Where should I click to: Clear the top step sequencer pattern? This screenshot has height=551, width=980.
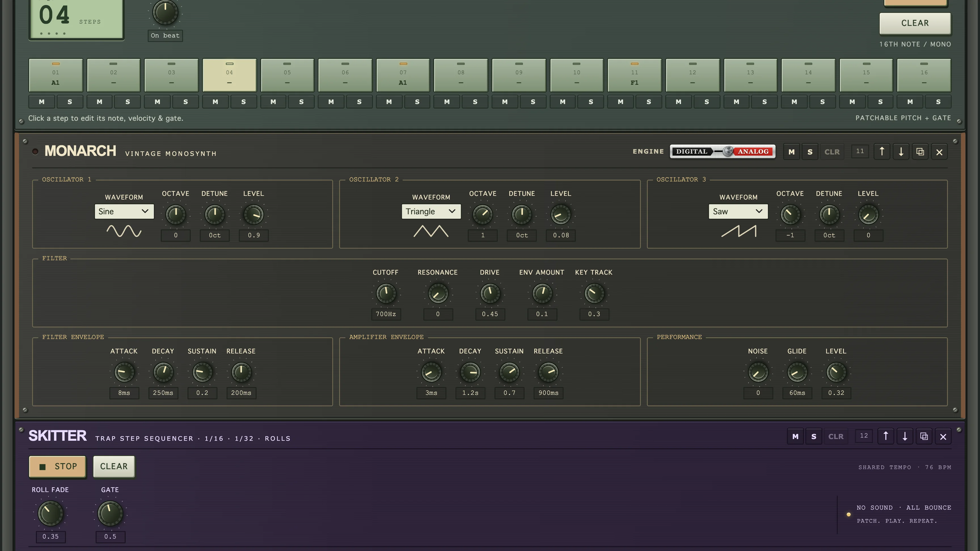[915, 23]
